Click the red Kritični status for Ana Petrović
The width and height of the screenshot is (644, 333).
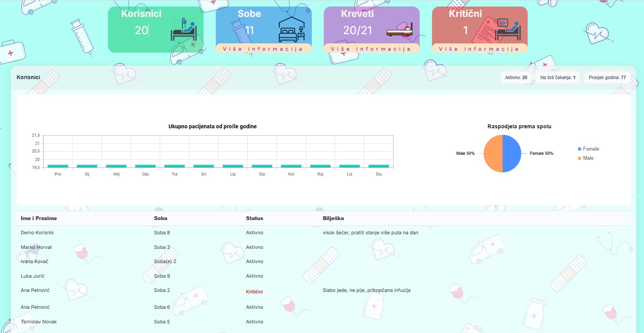pyautogui.click(x=254, y=292)
